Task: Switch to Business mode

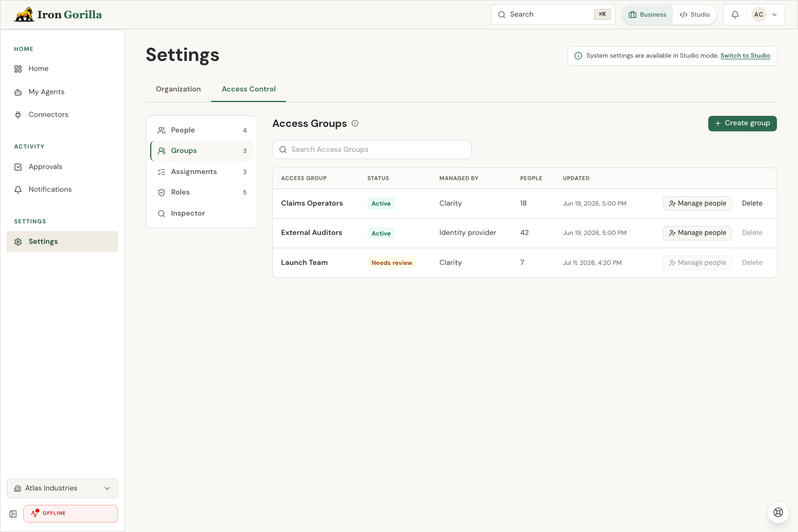Action: tap(647, 15)
